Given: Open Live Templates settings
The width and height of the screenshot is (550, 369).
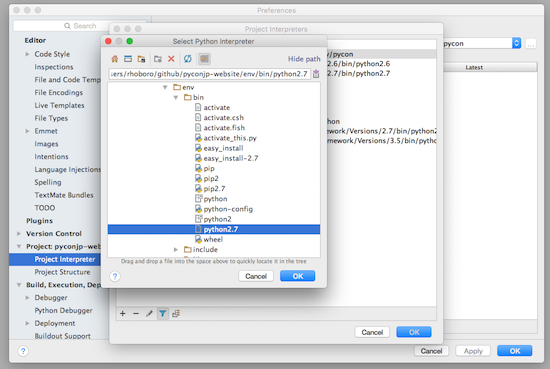Looking at the screenshot, I should point(59,106).
